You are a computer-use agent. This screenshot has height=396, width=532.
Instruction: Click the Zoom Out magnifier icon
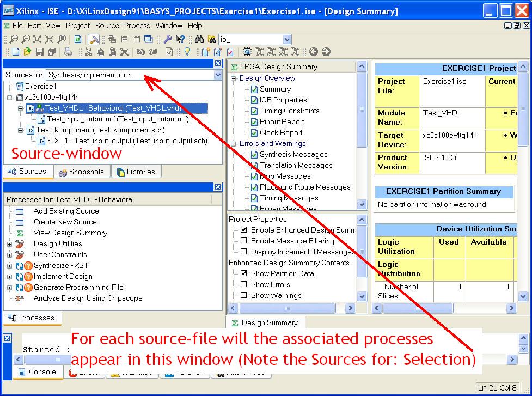click(x=26, y=39)
